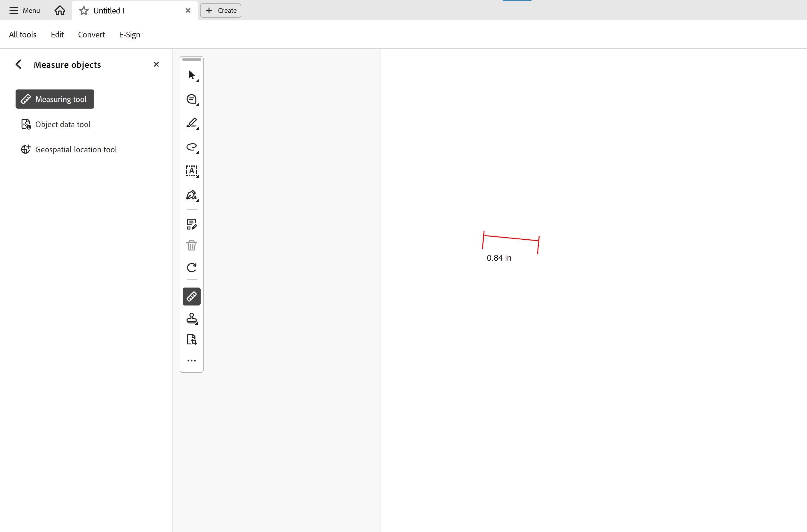Screen dimensions: 807x532
Task: Open the hamburger Menu
Action: coord(25,10)
